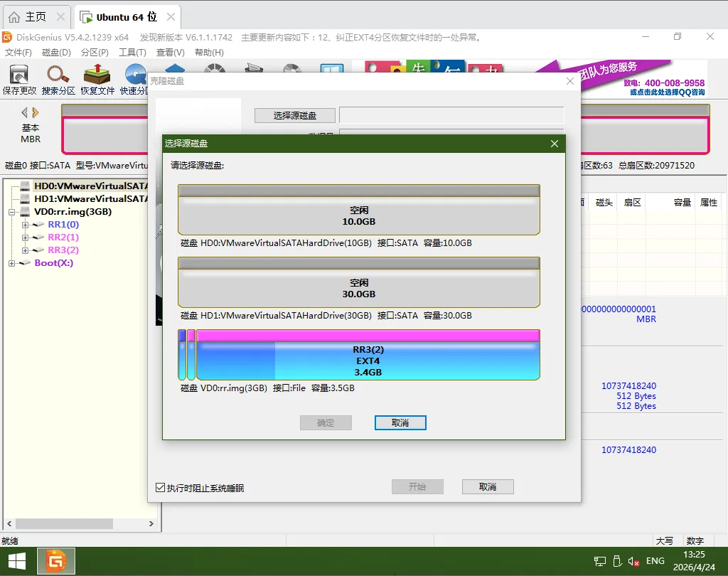Click the USB device tray icon
The image size is (728, 576).
(x=617, y=561)
